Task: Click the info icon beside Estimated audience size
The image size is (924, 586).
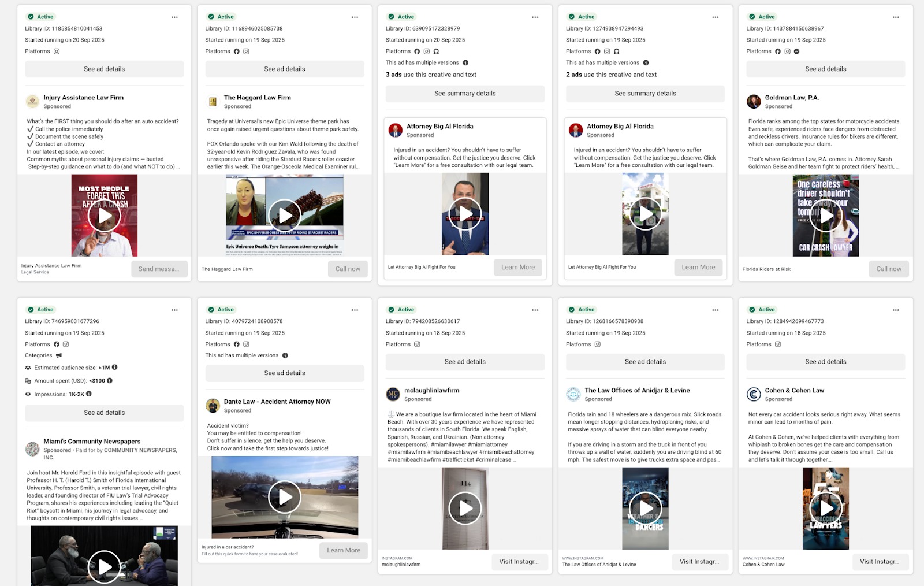Action: point(115,368)
